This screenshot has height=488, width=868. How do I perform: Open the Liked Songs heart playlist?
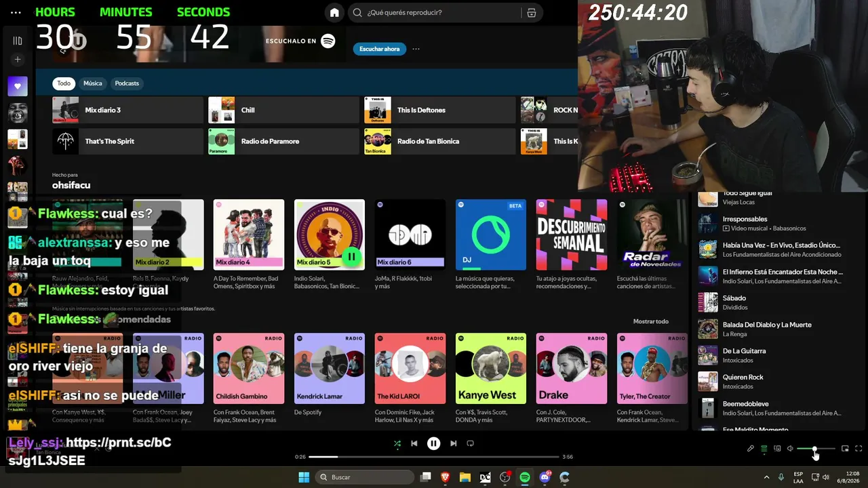click(x=18, y=86)
